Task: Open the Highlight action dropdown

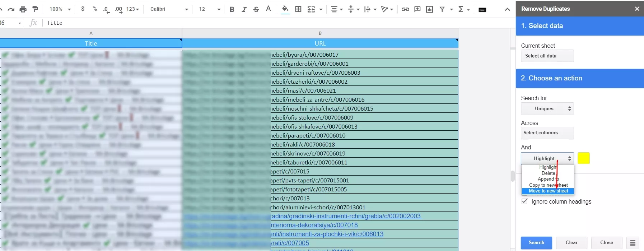Action: point(547,158)
